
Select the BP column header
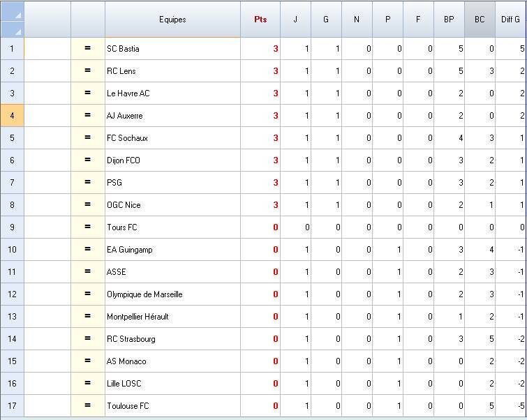449,20
